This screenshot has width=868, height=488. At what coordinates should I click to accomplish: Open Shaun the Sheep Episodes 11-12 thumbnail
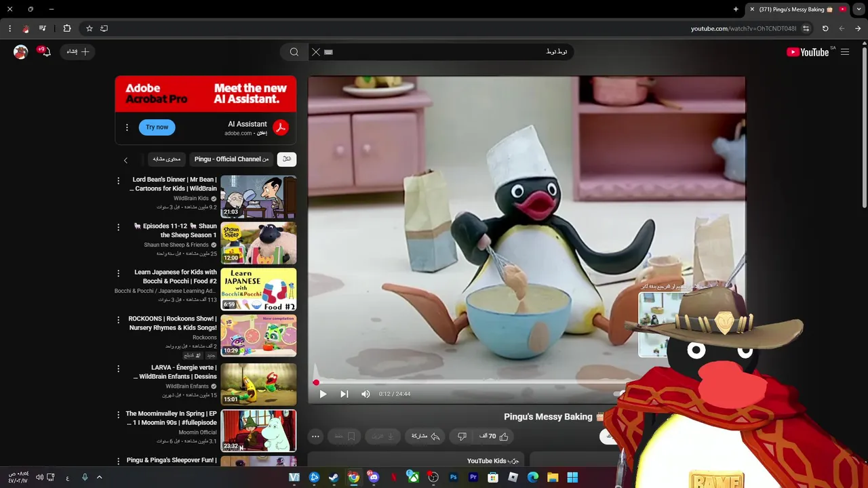coord(258,243)
